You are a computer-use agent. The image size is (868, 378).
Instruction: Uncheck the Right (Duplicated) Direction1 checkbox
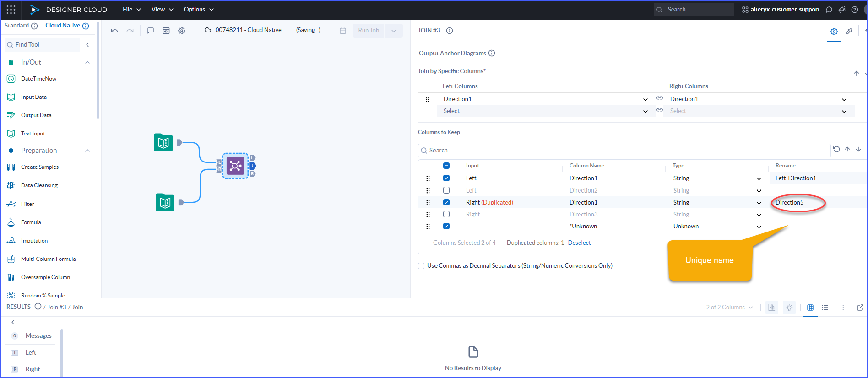click(x=446, y=202)
